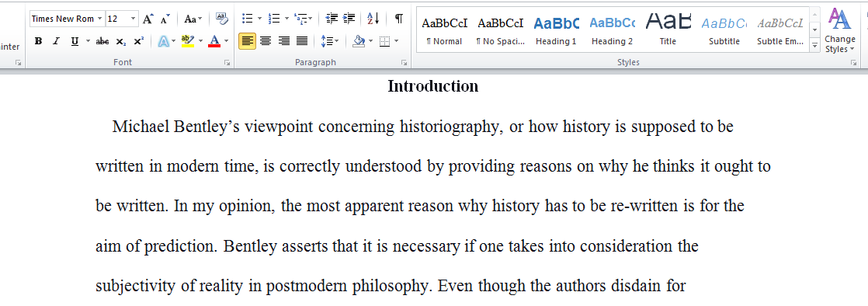Toggle Subscript formatting
Image resolution: width=868 pixels, height=306 pixels.
[120, 41]
